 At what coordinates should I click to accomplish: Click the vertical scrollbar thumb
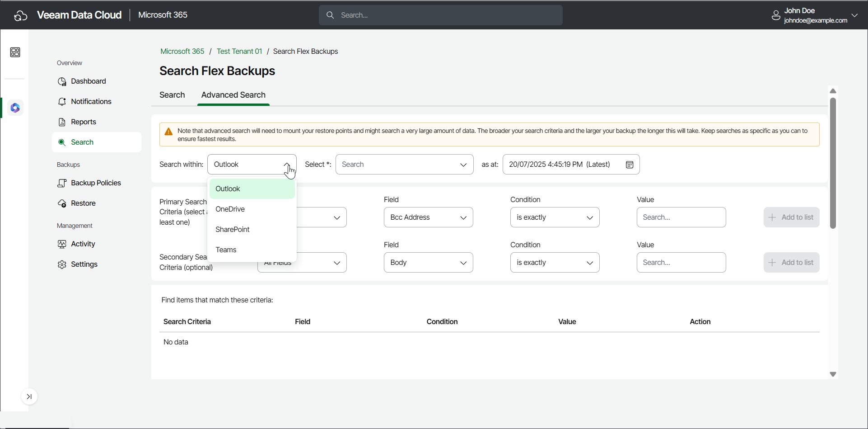tap(833, 163)
